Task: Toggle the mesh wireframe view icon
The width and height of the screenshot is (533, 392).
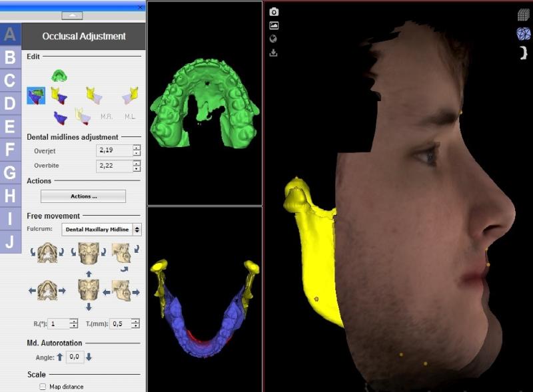Action: pos(523,33)
